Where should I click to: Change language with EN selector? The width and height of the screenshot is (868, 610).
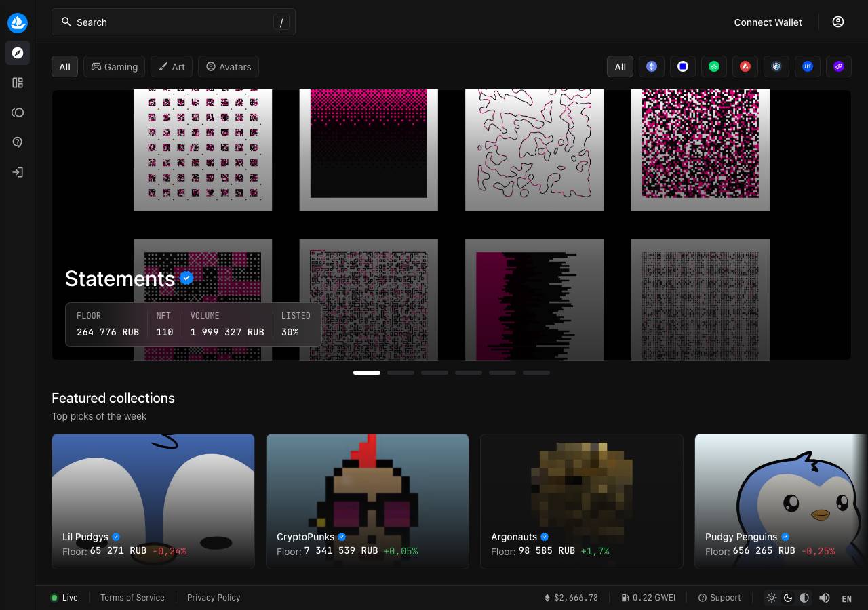(846, 598)
